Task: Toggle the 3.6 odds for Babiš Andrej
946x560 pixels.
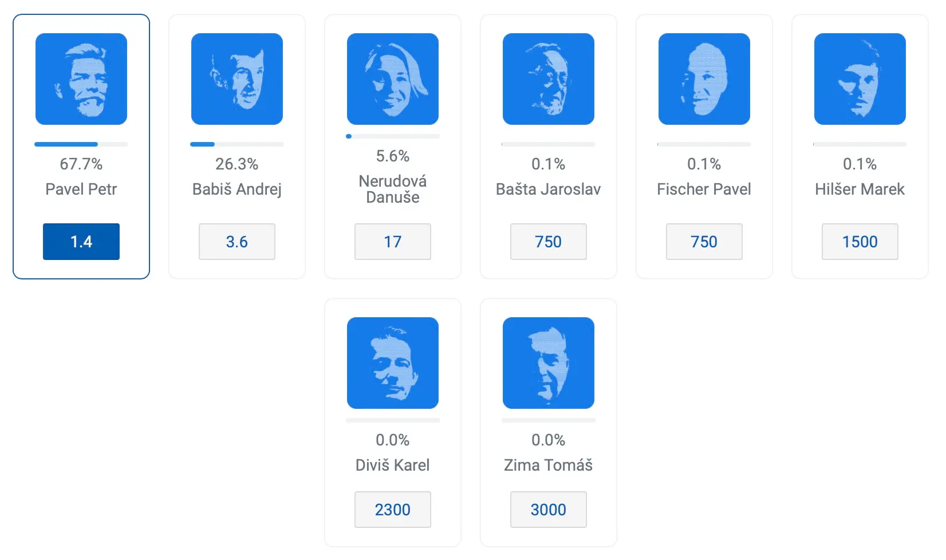Action: pyautogui.click(x=237, y=242)
